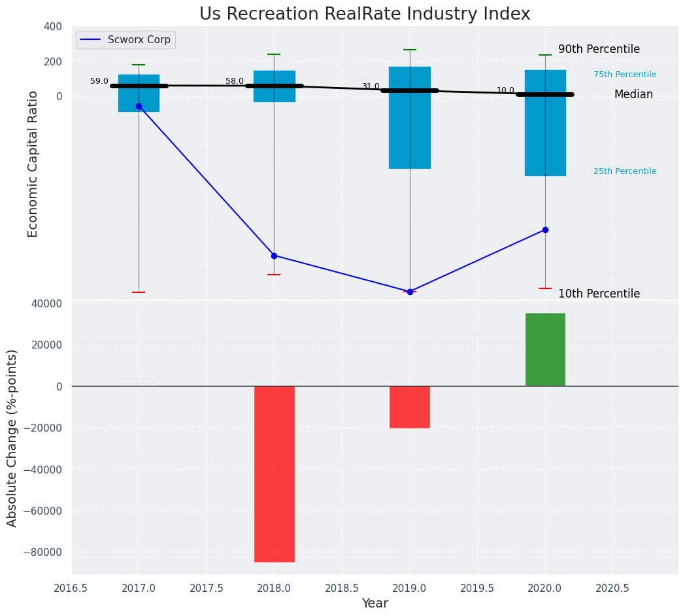Click the 75th Percentile label
The height and width of the screenshot is (616, 685).
625,75
